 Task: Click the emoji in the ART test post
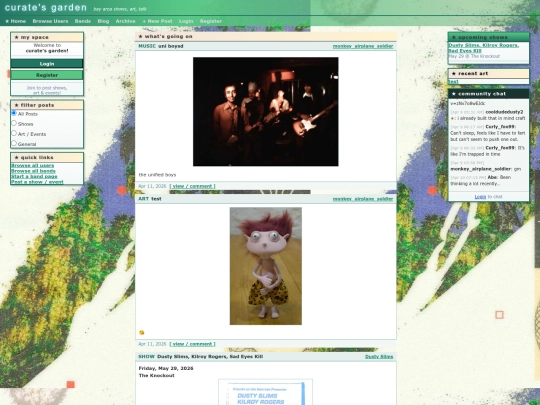[142, 333]
